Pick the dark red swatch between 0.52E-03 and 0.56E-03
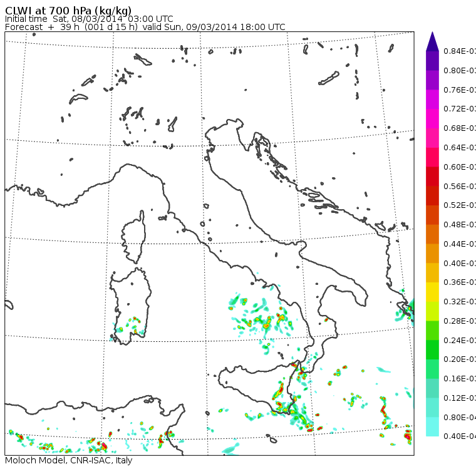 (x=432, y=196)
